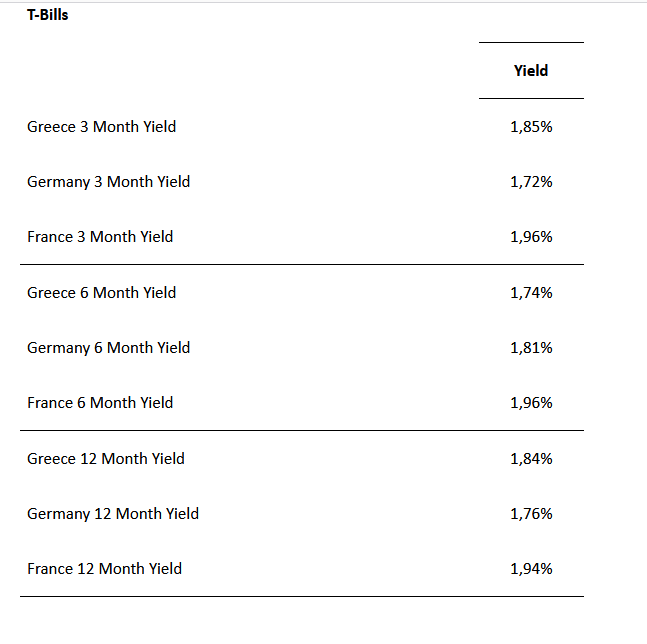The height and width of the screenshot is (644, 647).
Task: Click the 1,81% yield value
Action: coord(531,348)
